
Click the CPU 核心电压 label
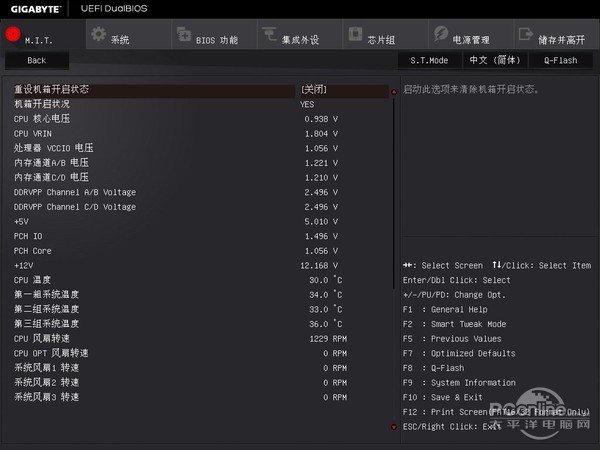42,119
